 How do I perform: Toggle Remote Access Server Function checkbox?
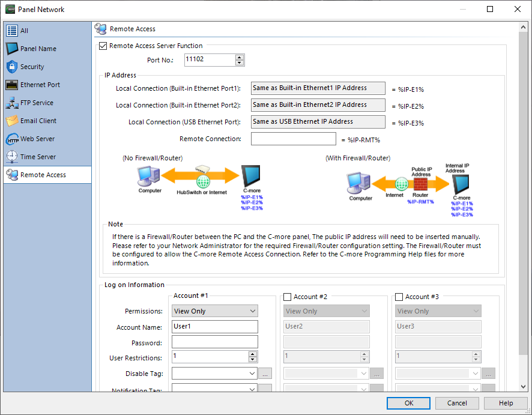[x=103, y=46]
